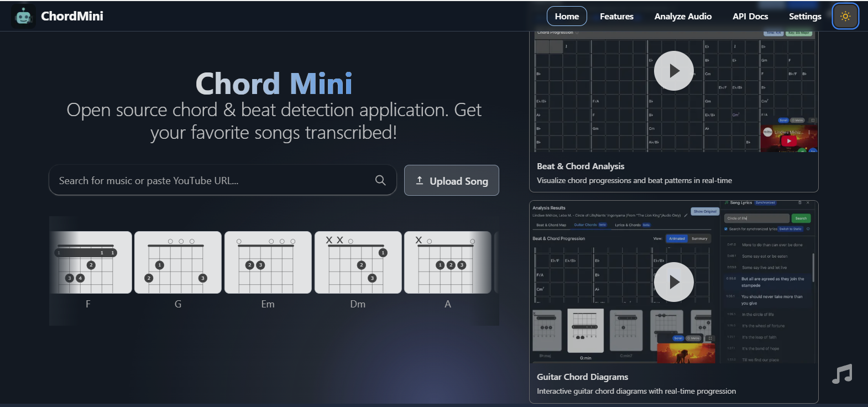Click the ChordMini brand name text
Viewport: 868px width, 407px height.
click(72, 17)
